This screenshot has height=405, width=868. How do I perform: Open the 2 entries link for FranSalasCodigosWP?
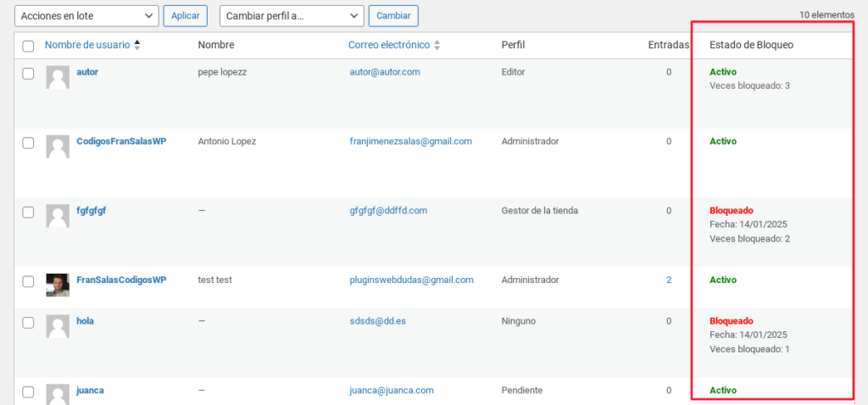(669, 280)
